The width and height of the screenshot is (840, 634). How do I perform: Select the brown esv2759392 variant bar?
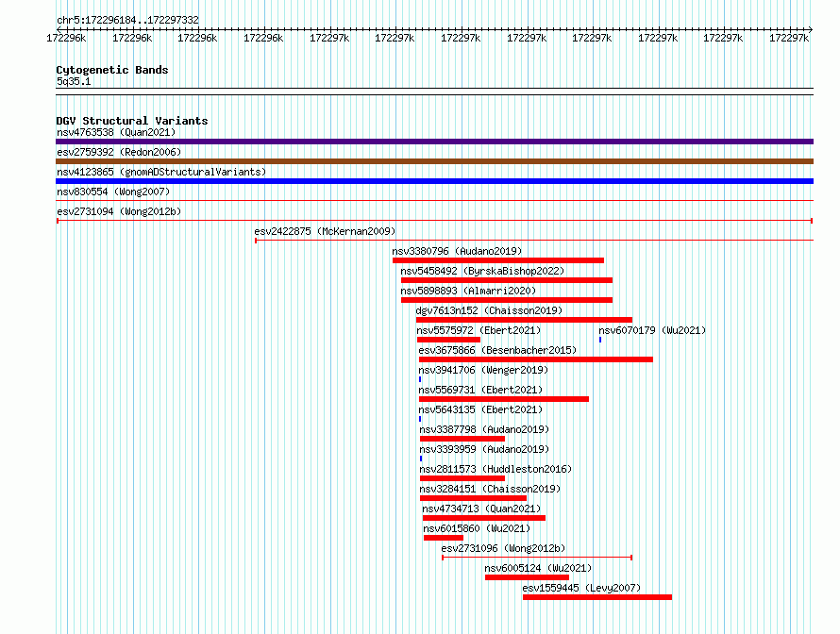[434, 161]
